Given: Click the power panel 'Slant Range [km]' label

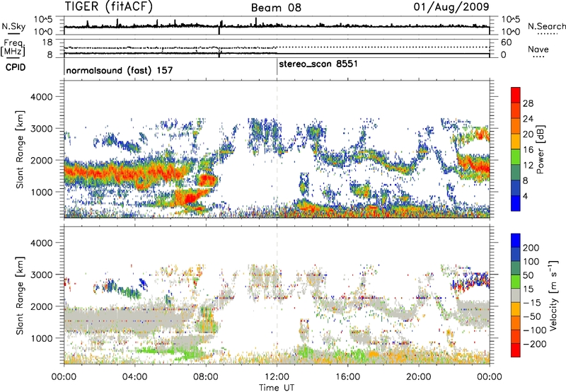Looking at the screenshot, I should [21, 149].
